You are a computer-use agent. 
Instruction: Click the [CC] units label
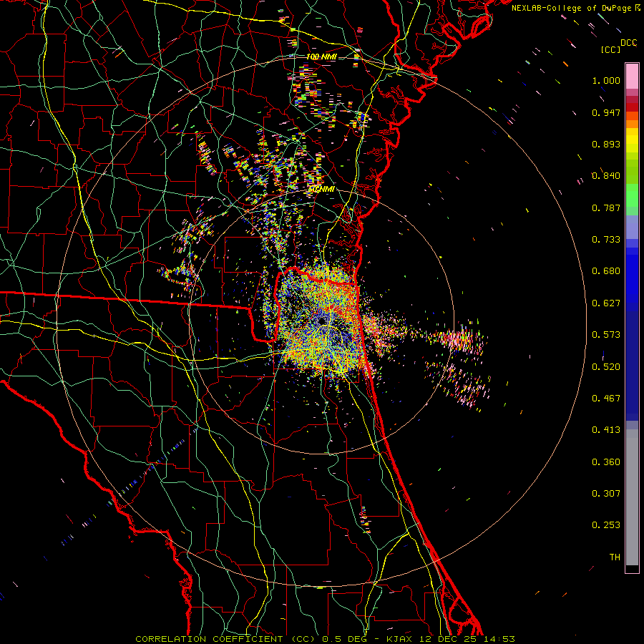click(x=610, y=49)
